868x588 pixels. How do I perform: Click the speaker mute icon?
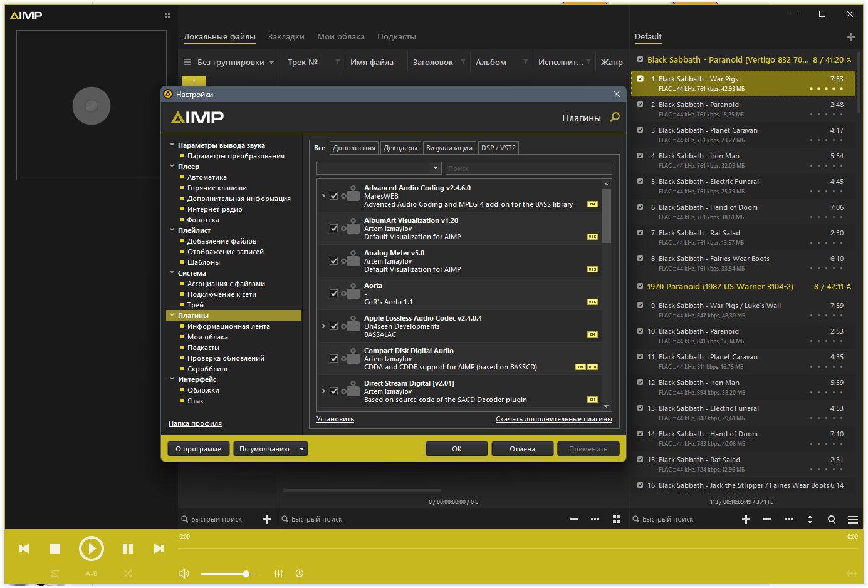(184, 574)
